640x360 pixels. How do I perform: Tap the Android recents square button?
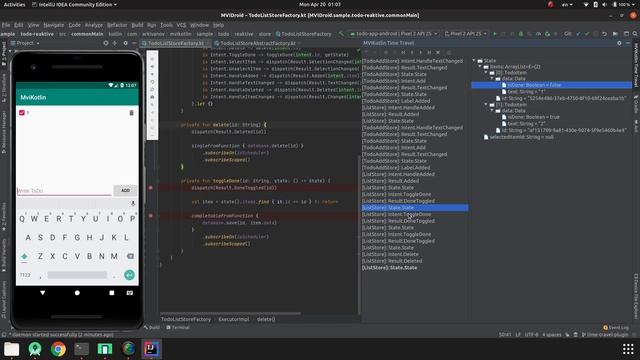coord(112,293)
